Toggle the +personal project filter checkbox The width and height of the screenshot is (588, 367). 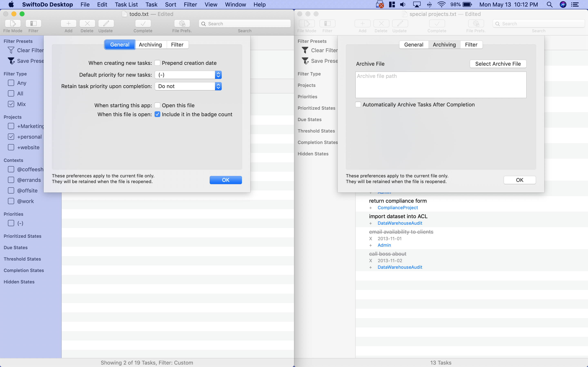(x=11, y=137)
